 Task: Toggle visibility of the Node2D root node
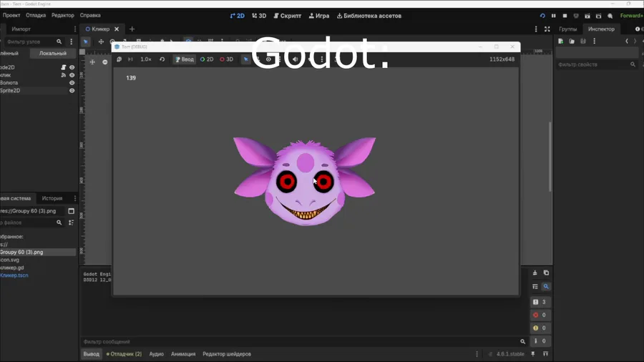72,67
